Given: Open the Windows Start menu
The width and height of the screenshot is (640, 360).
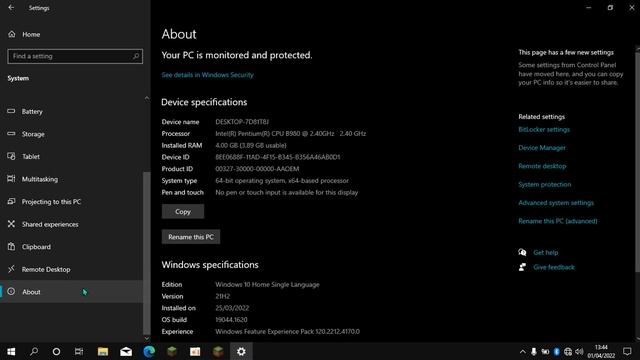Looking at the screenshot, I should coord(11,351).
